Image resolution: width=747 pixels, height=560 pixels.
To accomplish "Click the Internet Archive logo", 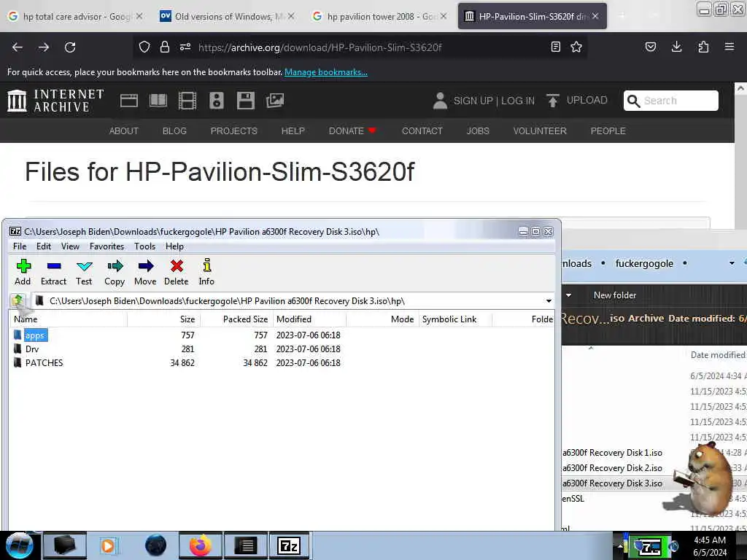I will click(x=55, y=101).
